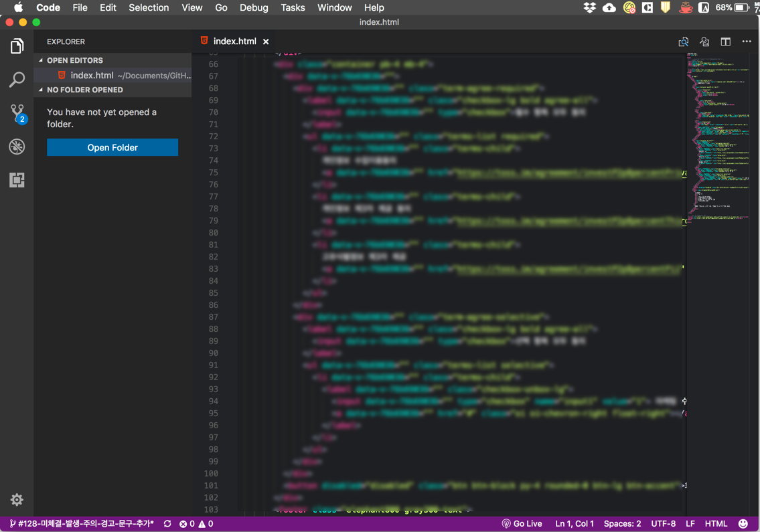This screenshot has height=532, width=760.
Task: Open the More Actions ellipsis menu
Action: (747, 41)
